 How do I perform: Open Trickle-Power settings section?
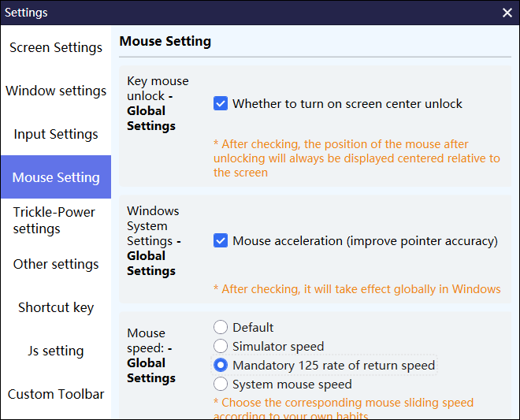point(56,221)
